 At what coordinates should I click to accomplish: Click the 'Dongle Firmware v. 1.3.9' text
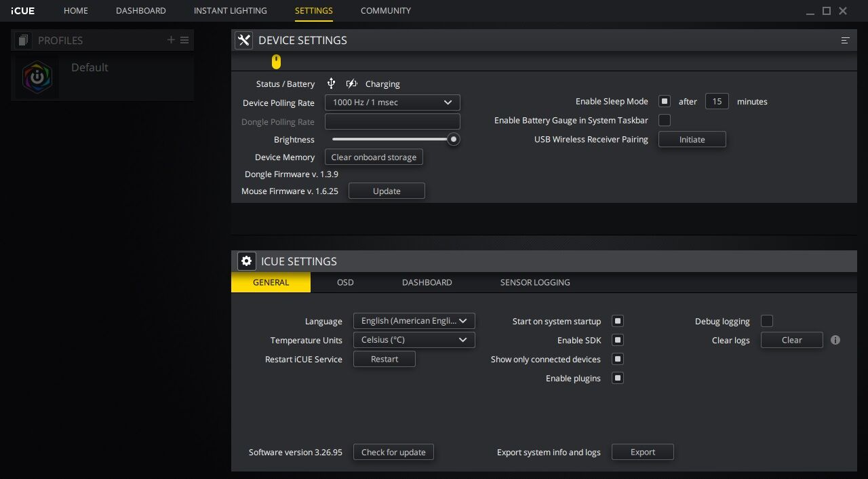292,174
